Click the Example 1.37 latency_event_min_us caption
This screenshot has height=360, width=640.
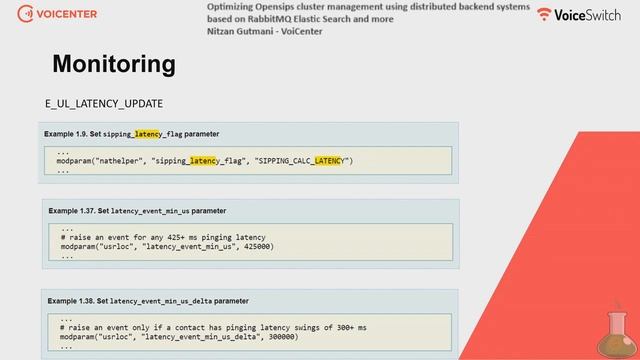coord(137,211)
